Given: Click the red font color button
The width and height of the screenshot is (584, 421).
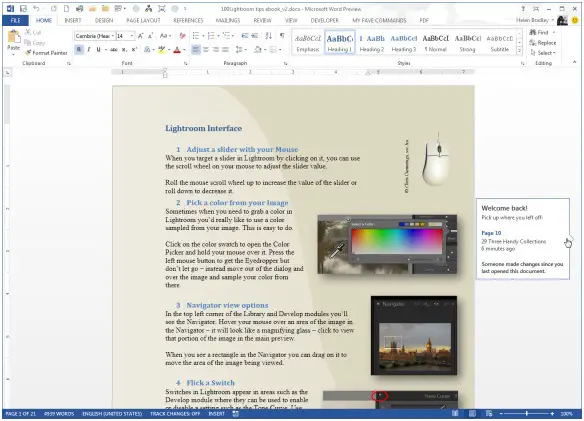Looking at the screenshot, I should tap(177, 50).
